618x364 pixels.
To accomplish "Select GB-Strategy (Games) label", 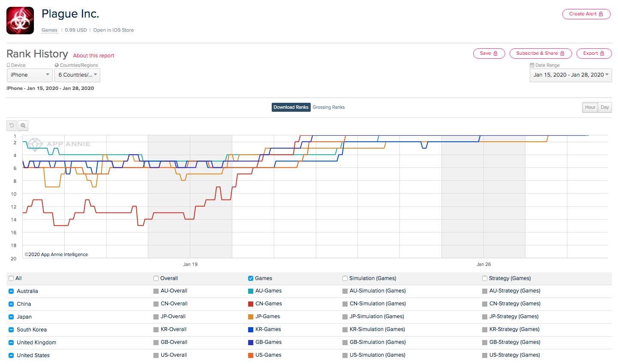I will click(x=515, y=342).
